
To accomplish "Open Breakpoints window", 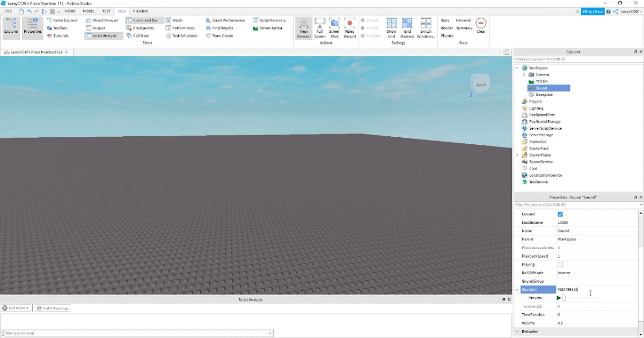I will (140, 28).
